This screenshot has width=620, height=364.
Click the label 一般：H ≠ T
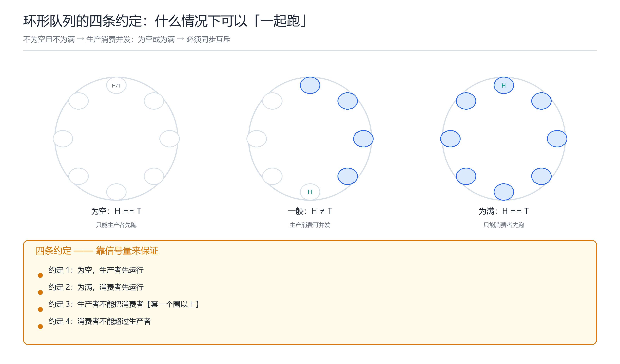[x=310, y=211]
